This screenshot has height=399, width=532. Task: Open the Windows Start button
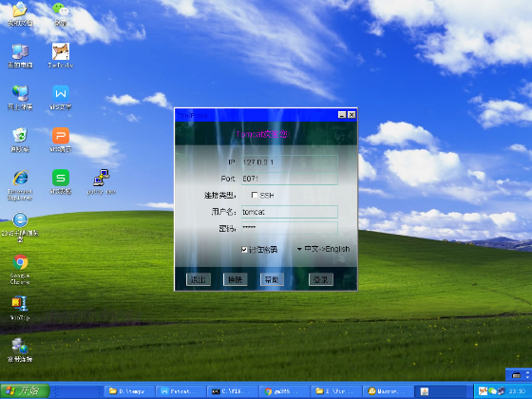pyautogui.click(x=25, y=391)
